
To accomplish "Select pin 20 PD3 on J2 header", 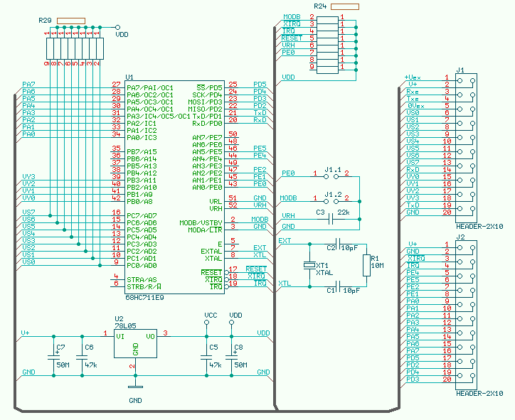I will coord(447,379).
